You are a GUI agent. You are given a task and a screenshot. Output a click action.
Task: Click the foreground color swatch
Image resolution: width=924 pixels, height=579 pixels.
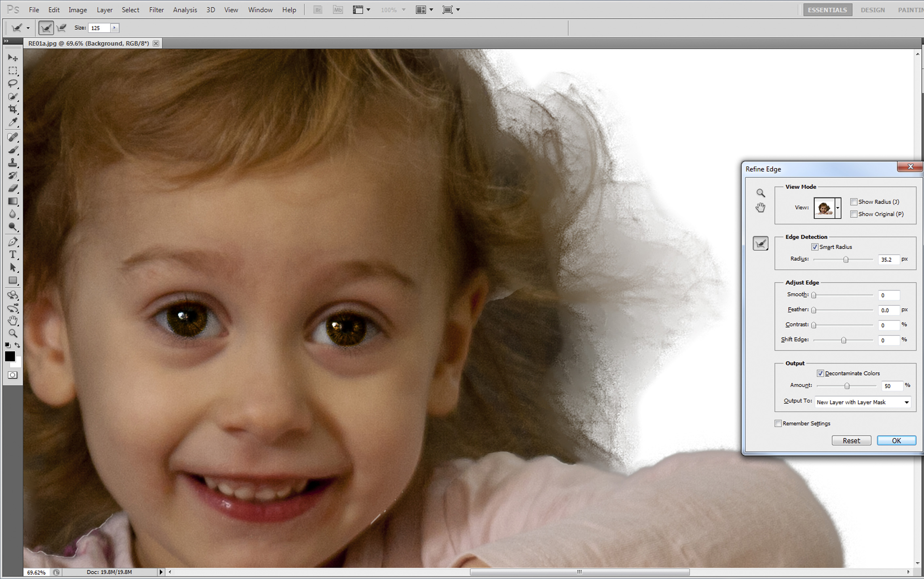[10, 357]
